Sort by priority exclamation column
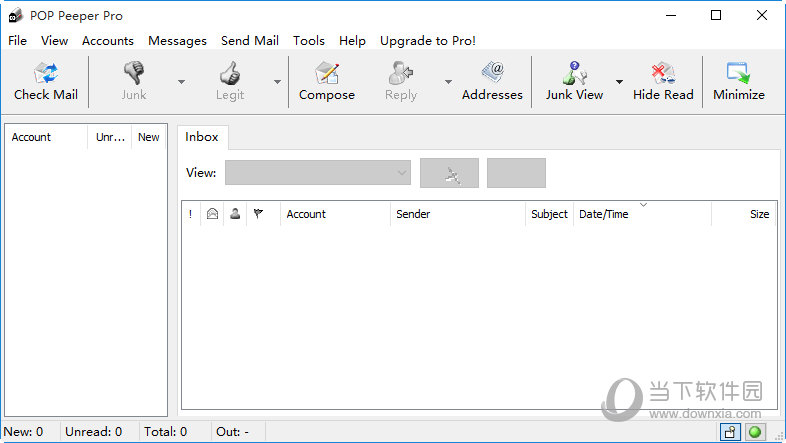The height and width of the screenshot is (443, 786). point(190,214)
